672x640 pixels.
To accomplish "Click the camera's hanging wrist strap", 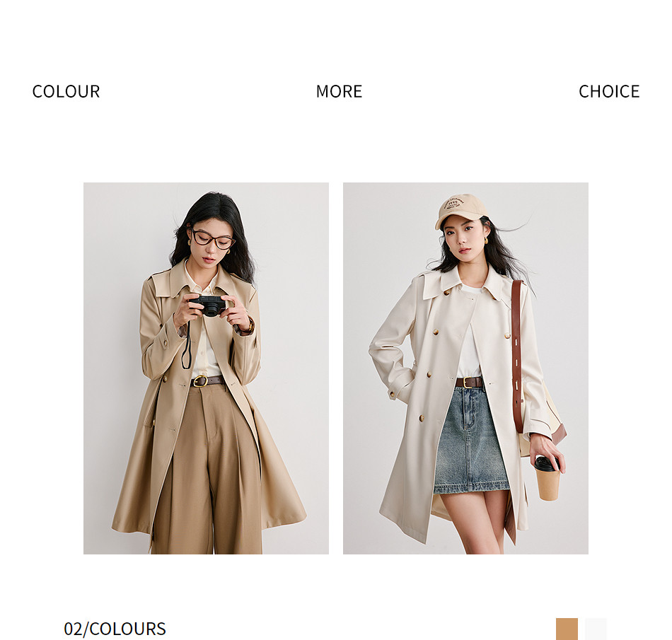I will pos(186,345).
